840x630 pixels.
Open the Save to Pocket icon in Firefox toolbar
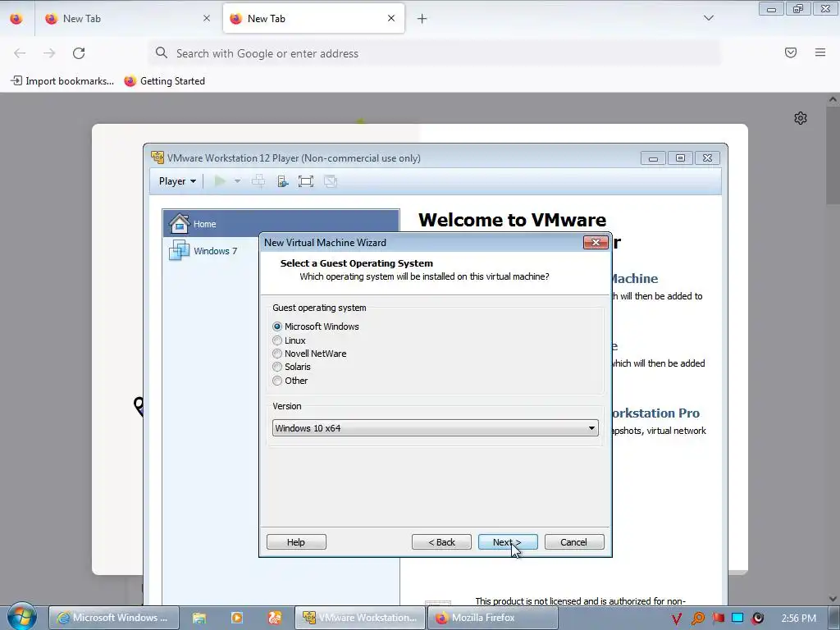tap(791, 52)
